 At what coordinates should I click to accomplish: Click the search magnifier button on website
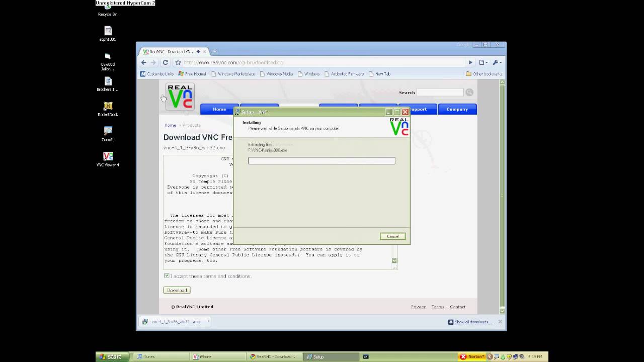coord(469,93)
